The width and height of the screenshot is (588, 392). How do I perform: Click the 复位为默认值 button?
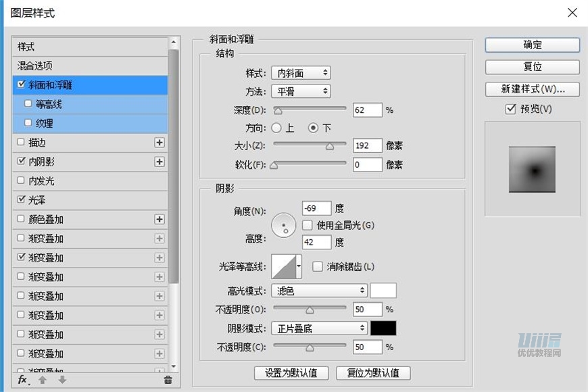(373, 373)
